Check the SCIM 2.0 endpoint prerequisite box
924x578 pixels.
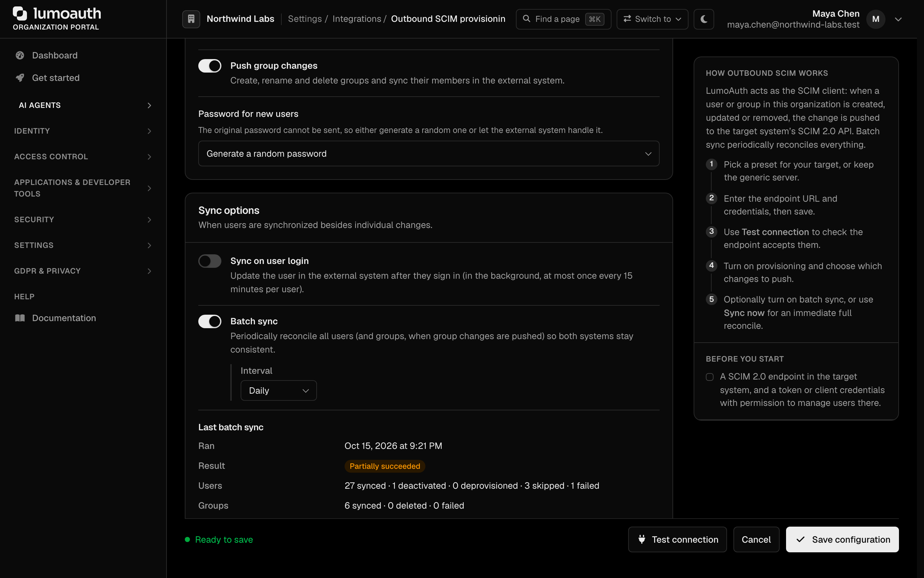(x=709, y=377)
